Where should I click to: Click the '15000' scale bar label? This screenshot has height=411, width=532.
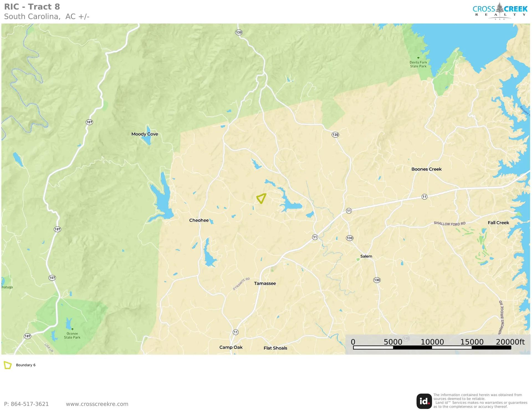pyautogui.click(x=472, y=342)
